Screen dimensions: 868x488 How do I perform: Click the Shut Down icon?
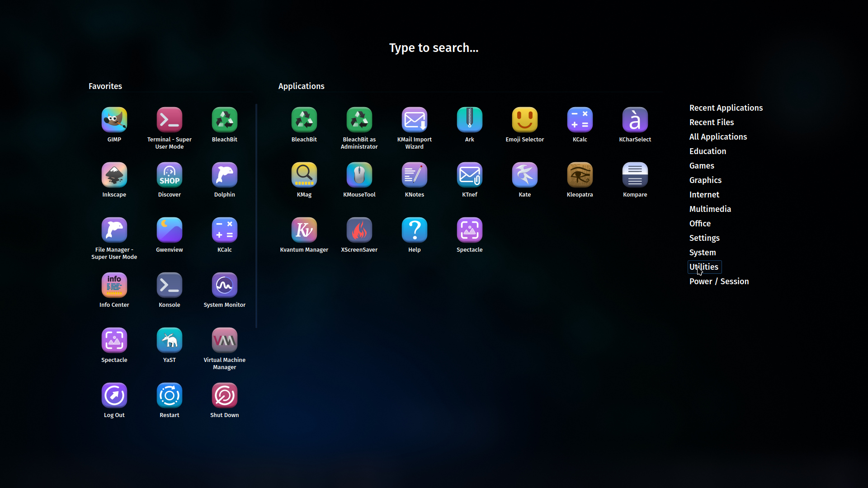[225, 395]
